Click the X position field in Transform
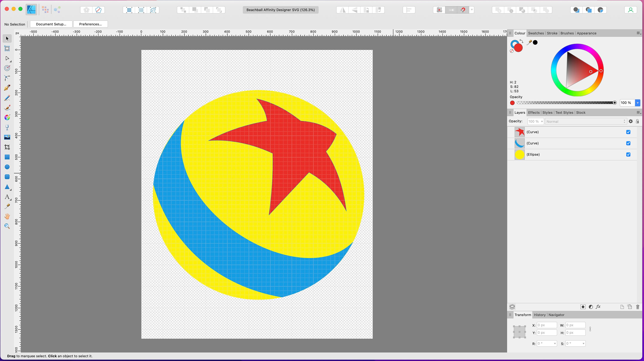 547,325
